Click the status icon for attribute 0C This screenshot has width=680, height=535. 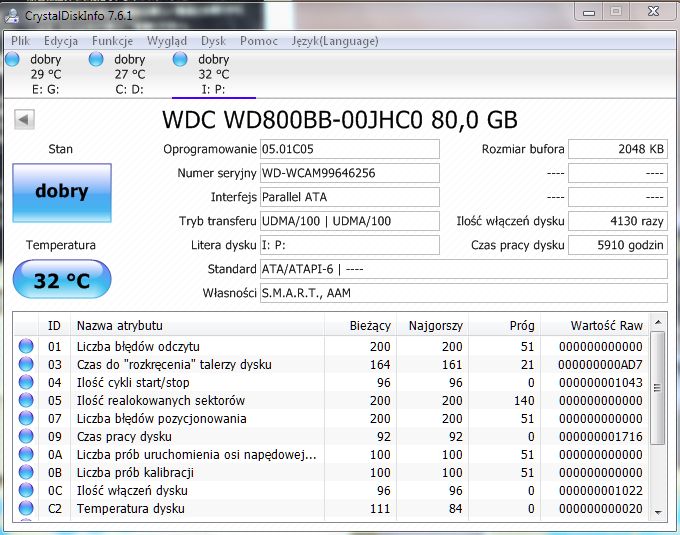(x=26, y=490)
